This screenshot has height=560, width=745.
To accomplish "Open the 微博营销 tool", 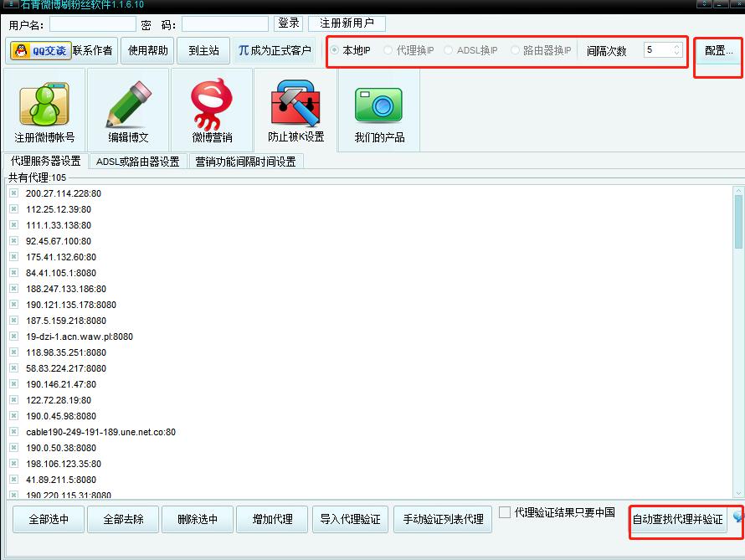I will click(212, 110).
